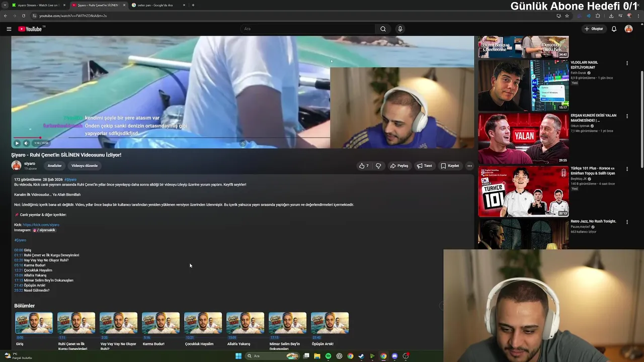Open VLOGLARI NASIL EDİTLİYORUM video thumbnail

click(x=523, y=85)
